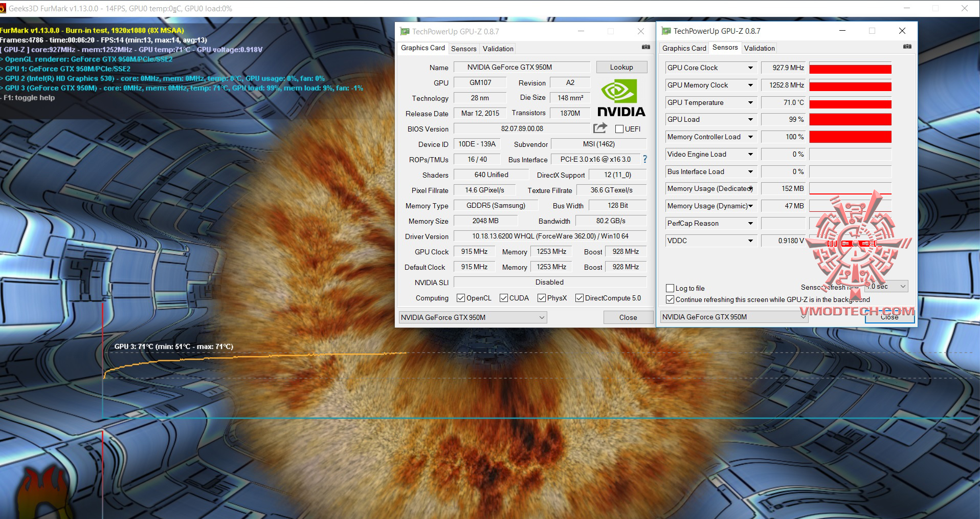
Task: Click the Memory Type value GDDR5 (Samsung)
Action: (x=496, y=205)
